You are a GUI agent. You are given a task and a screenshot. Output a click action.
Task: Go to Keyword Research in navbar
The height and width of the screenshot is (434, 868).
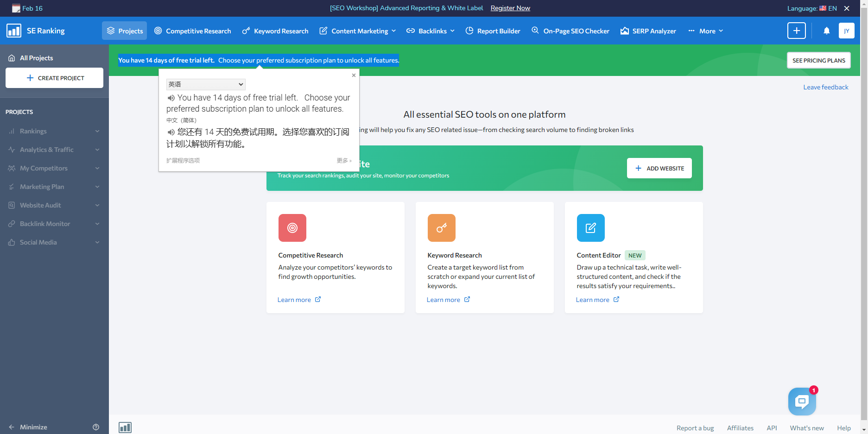(275, 31)
